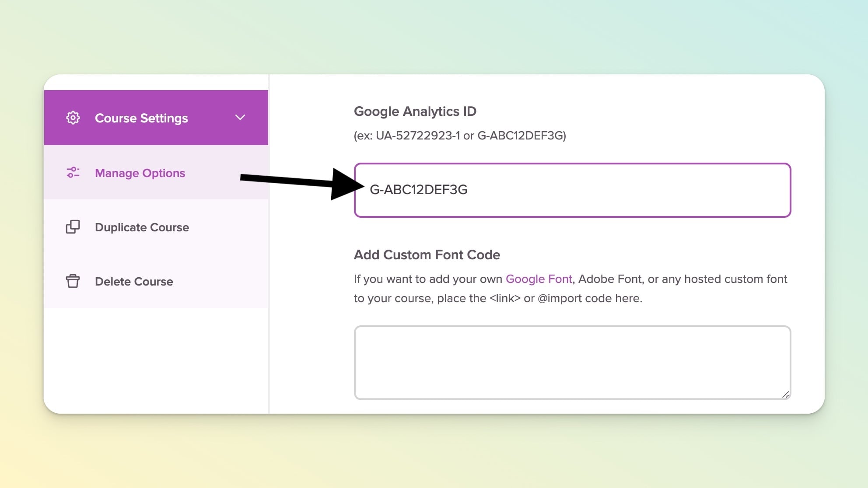This screenshot has width=868, height=488.
Task: Click the Course Settings gear icon
Action: point(73,118)
